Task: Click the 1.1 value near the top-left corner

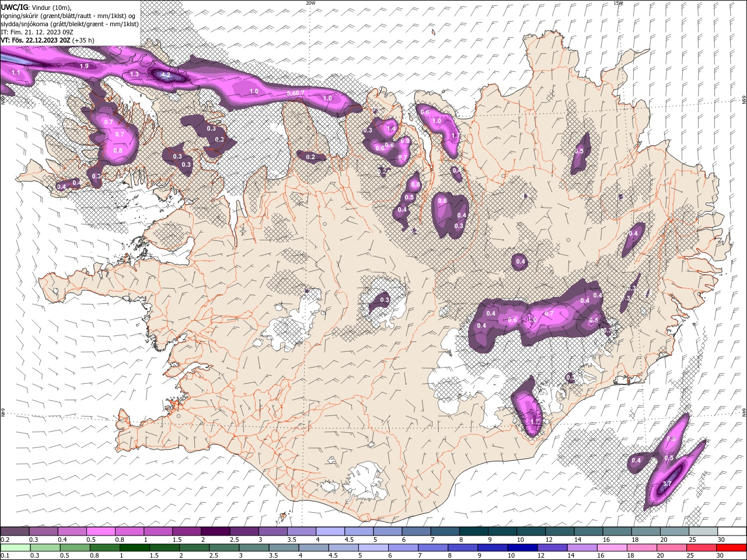Action: 16,72
